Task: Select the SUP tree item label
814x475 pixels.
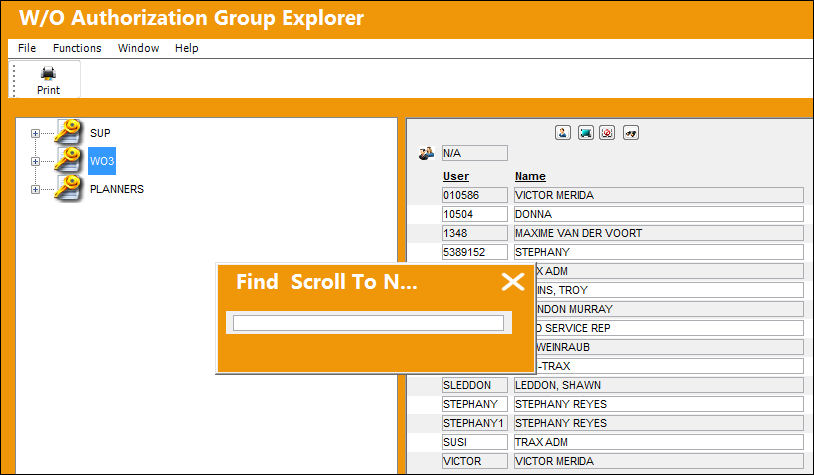Action: [x=100, y=133]
